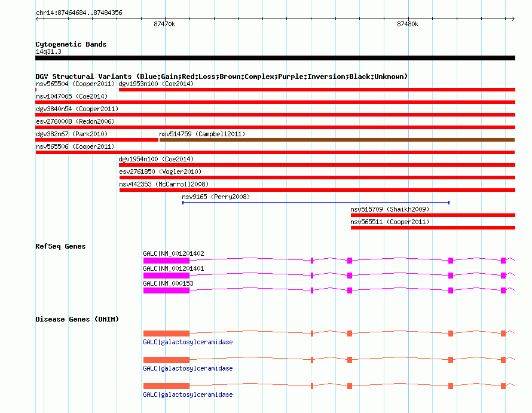Open variant nsv442353 (McCarroll2008) label
The height and width of the screenshot is (413, 532).
click(x=164, y=184)
